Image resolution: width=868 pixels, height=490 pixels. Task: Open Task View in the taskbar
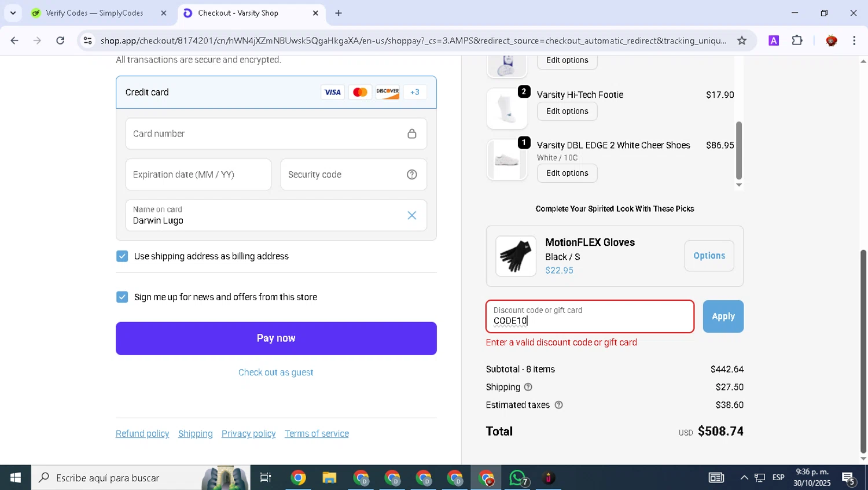click(x=266, y=478)
